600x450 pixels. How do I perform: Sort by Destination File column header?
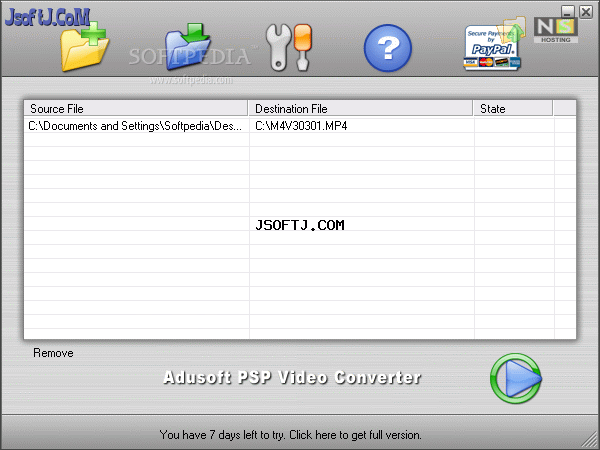[360, 109]
